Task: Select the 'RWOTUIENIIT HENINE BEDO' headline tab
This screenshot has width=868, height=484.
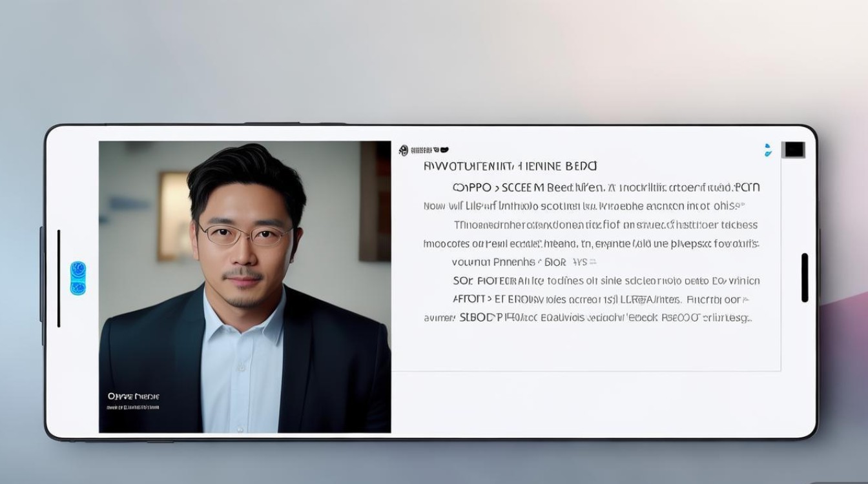Action: tap(510, 166)
